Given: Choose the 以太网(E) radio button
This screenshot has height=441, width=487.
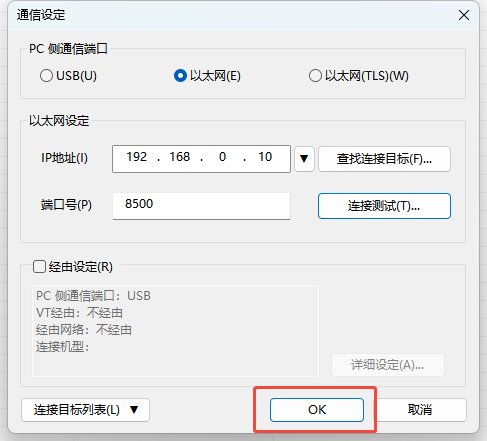Looking at the screenshot, I should (207, 76).
